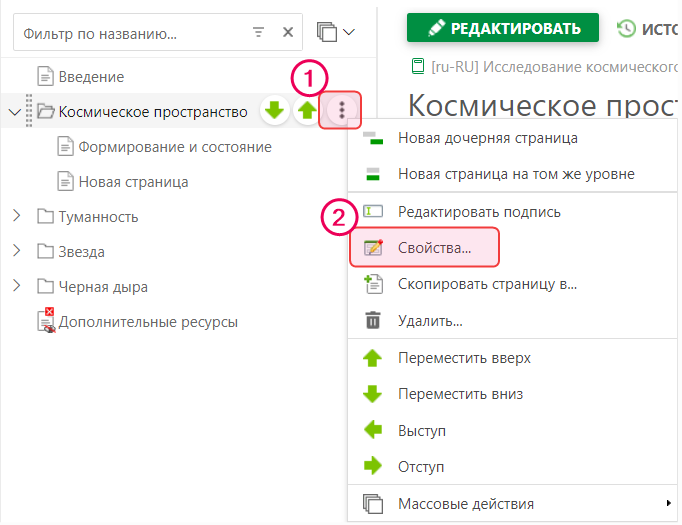Collapse the Космическое пространство folder
682x525 pixels.
(x=15, y=112)
